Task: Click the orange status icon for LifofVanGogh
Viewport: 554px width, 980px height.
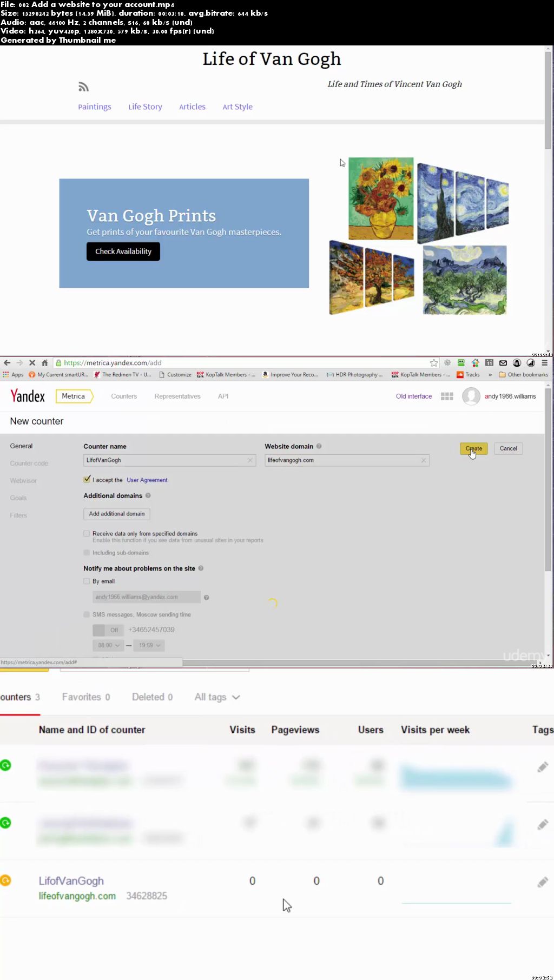Action: (x=5, y=880)
